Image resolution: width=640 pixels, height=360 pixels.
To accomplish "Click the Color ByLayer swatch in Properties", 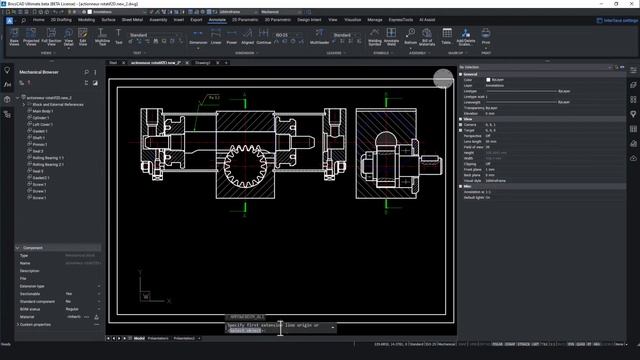I will (x=488, y=80).
